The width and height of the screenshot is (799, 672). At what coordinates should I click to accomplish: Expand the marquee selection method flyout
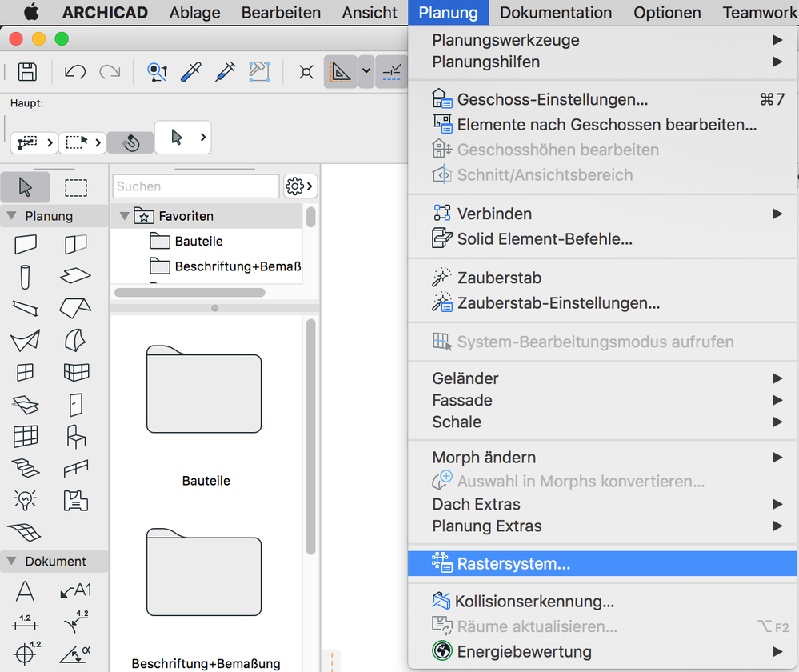[98, 142]
